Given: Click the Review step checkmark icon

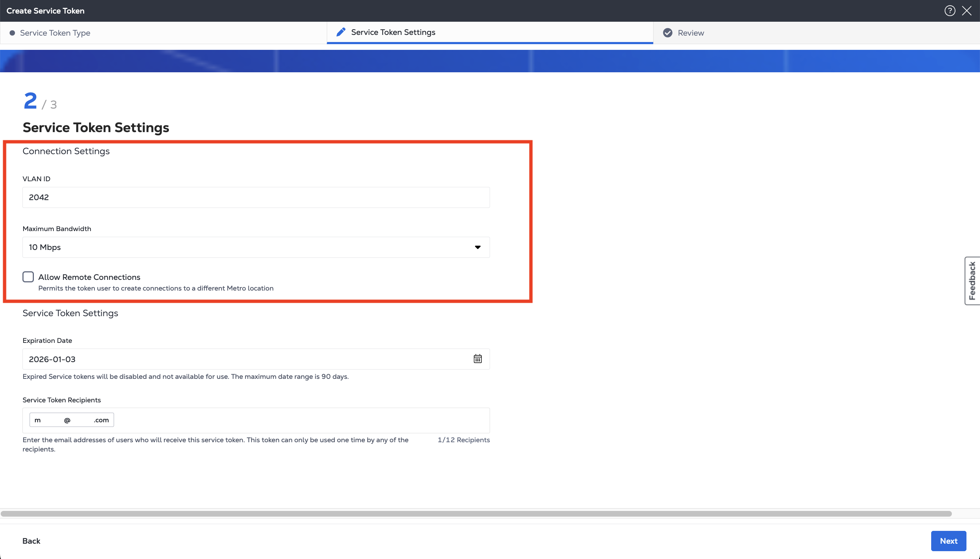Looking at the screenshot, I should [x=668, y=33].
